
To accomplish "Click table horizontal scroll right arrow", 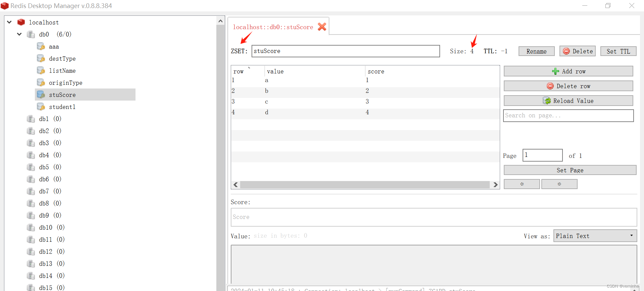I will pos(495,185).
